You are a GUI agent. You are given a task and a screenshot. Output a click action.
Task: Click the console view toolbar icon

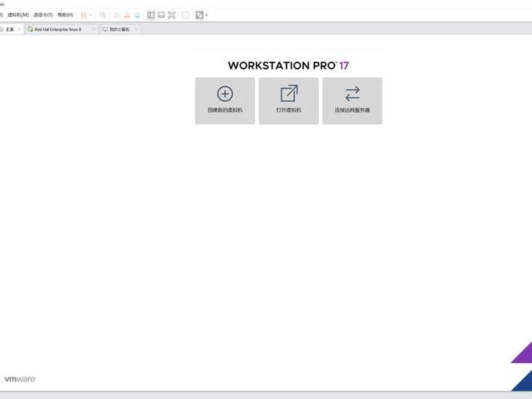(186, 15)
